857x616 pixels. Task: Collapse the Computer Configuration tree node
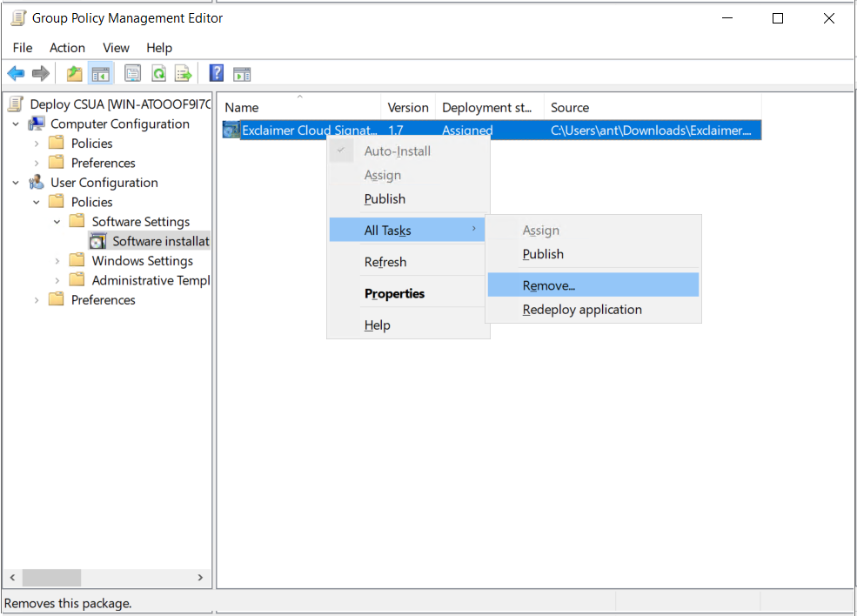16,124
